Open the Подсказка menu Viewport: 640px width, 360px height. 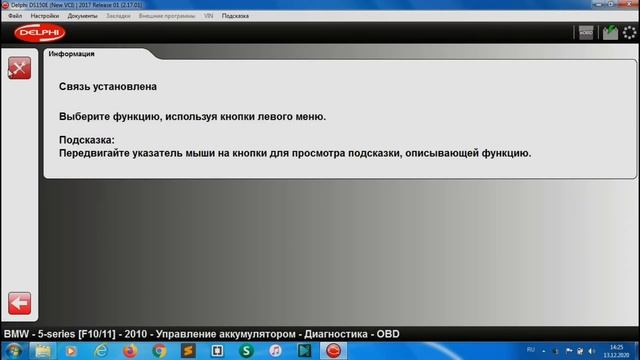(x=235, y=16)
